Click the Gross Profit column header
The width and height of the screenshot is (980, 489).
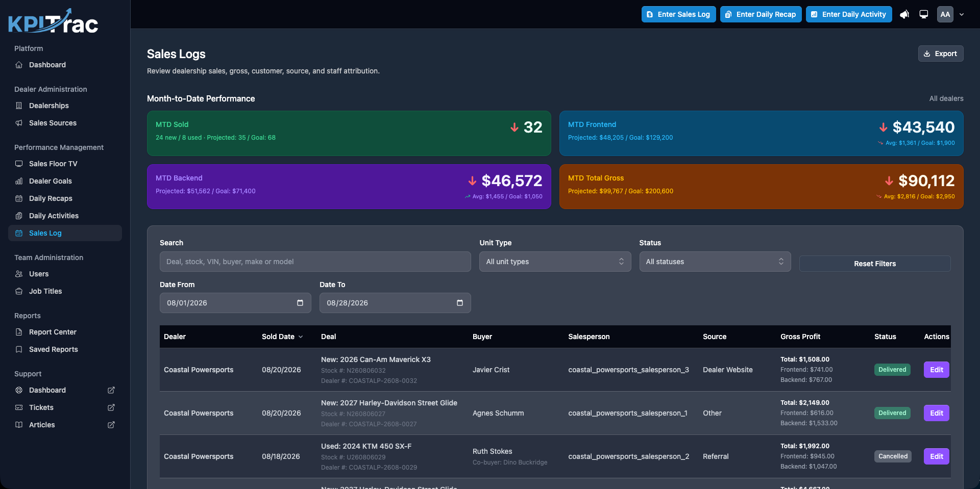(x=800, y=337)
